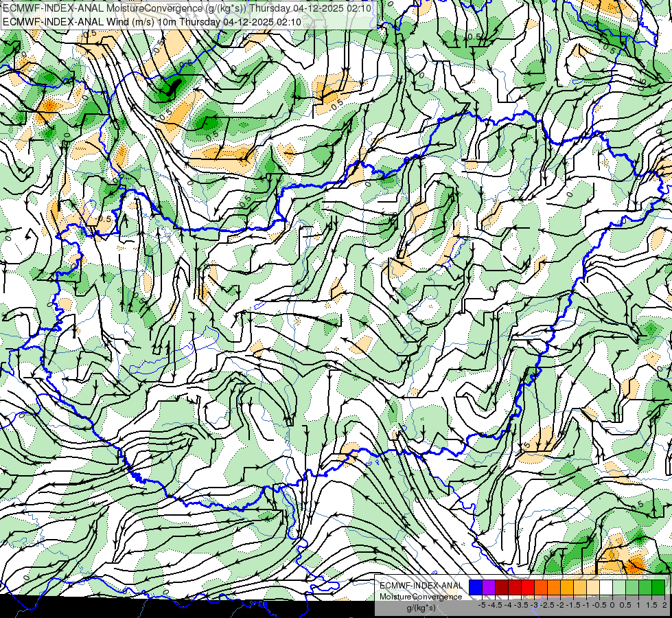Click the g/(kg*s) unit label in legend
This screenshot has height=618, width=672.
point(421,608)
